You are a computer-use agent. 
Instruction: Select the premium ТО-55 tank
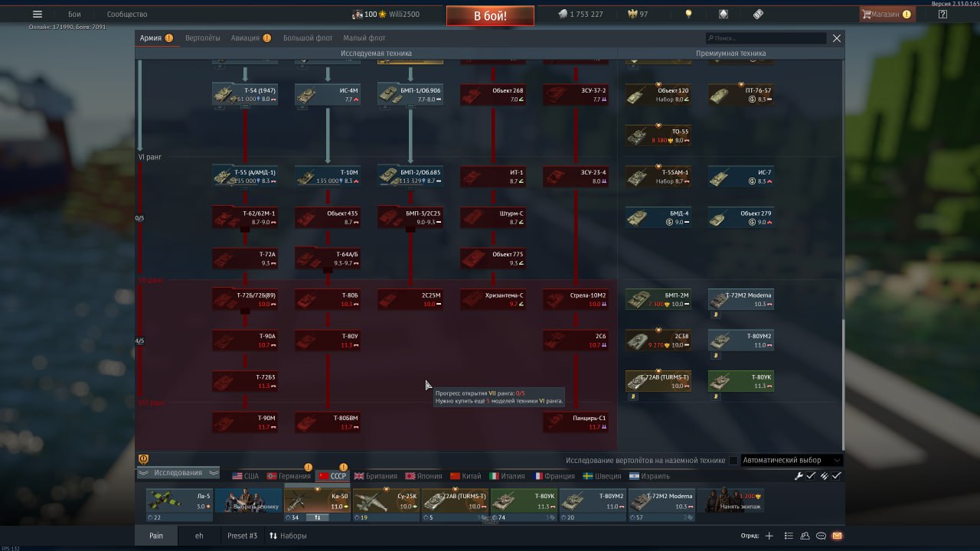[x=658, y=135]
